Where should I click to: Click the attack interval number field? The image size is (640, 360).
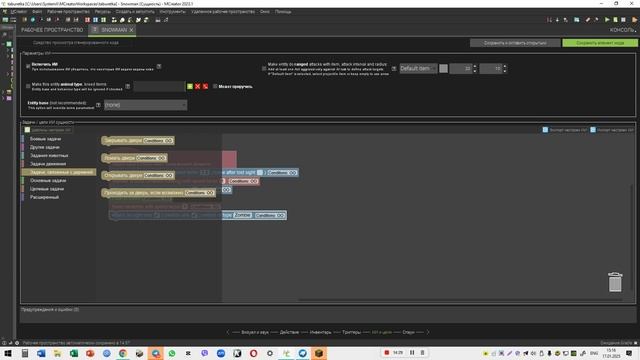461,69
